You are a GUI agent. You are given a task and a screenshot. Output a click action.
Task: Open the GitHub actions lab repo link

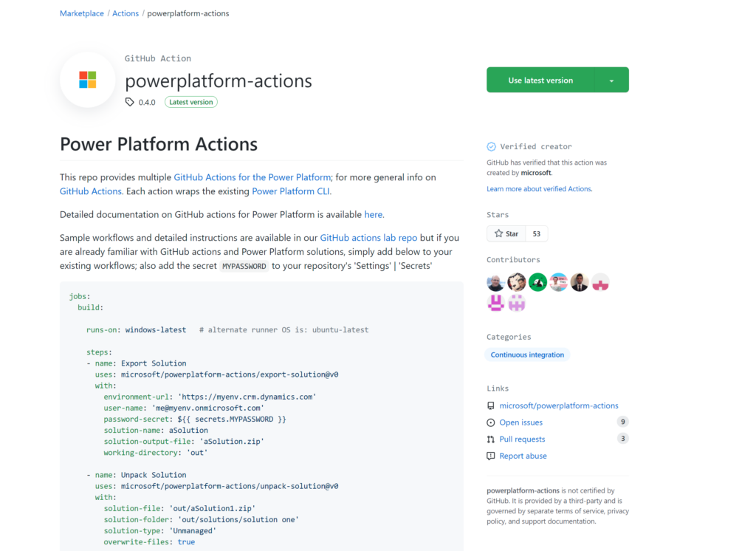[369, 238]
